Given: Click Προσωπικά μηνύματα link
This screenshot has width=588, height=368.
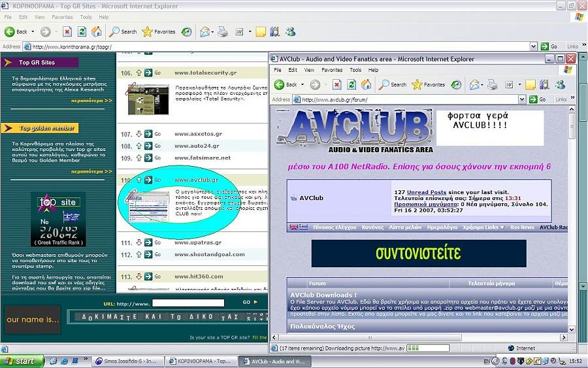Looking at the screenshot, I should pos(425,204).
